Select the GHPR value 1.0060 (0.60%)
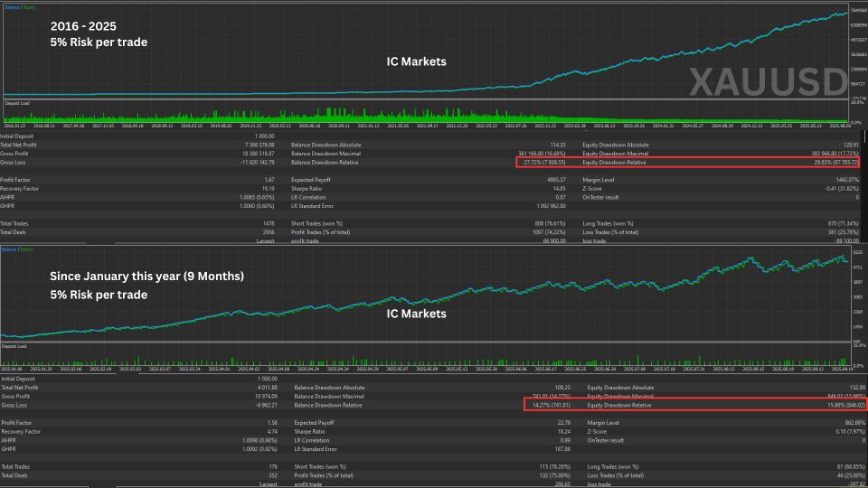This screenshot has height=488, width=868. click(257, 206)
